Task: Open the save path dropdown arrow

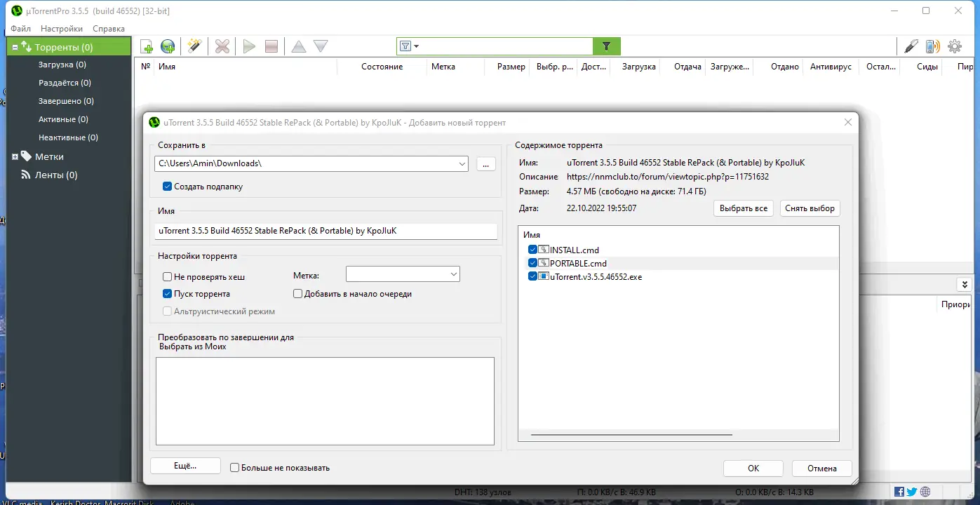Action: pyautogui.click(x=462, y=163)
